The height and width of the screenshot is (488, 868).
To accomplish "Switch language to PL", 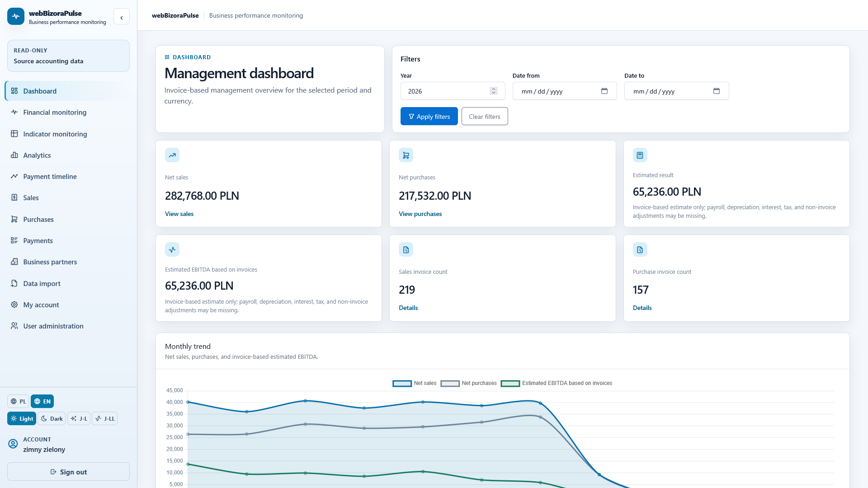I will pyautogui.click(x=18, y=401).
